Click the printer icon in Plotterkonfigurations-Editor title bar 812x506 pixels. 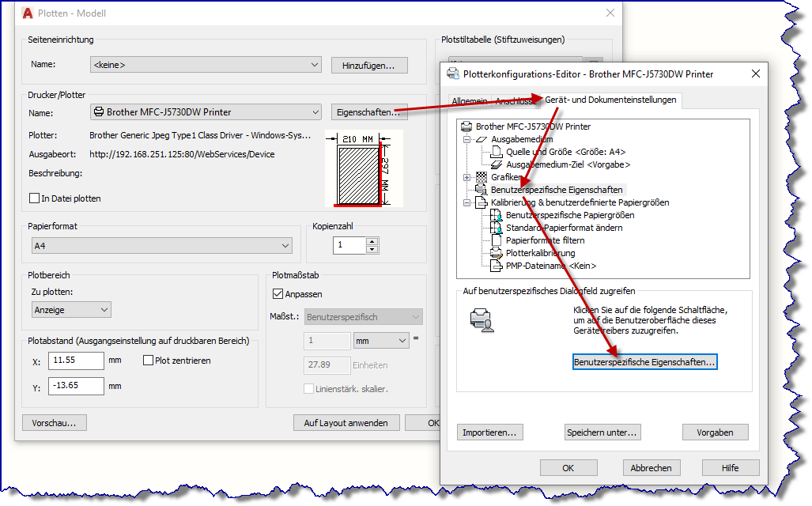(x=453, y=74)
